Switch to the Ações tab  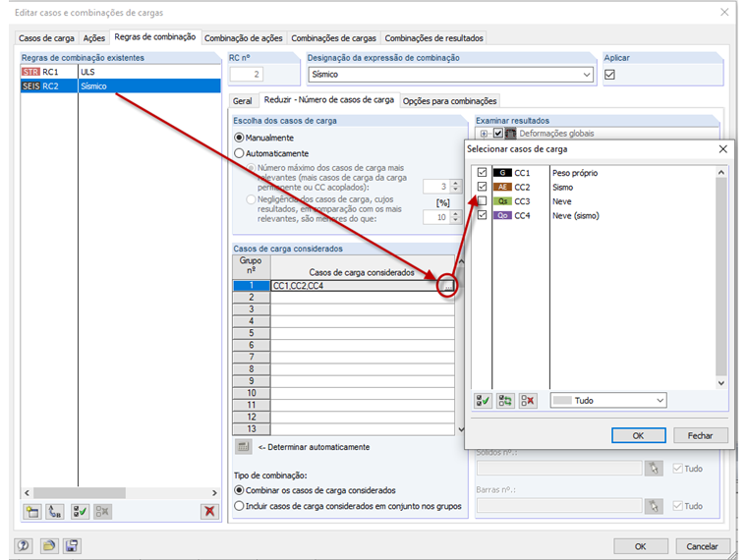coord(93,38)
